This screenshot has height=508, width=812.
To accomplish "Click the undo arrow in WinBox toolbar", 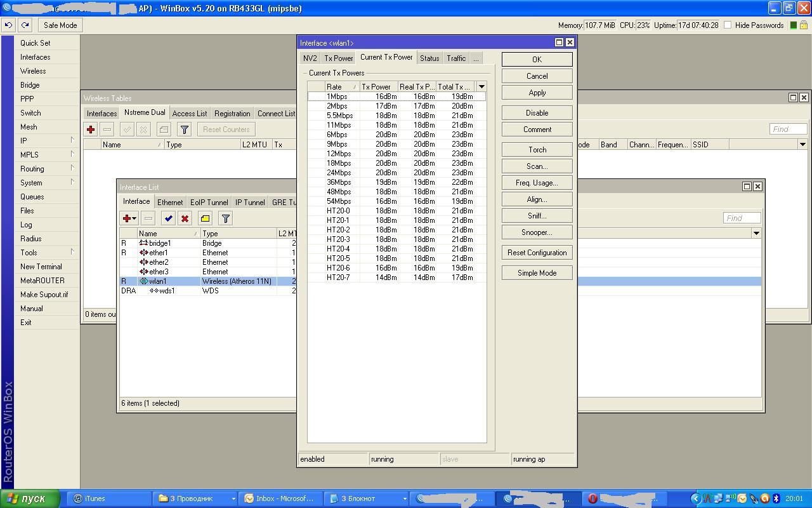I will point(8,25).
